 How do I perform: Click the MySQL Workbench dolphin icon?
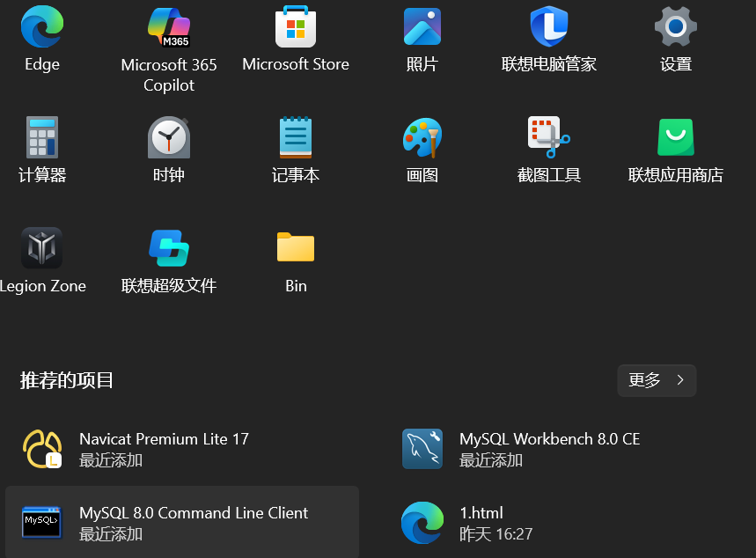tap(422, 449)
